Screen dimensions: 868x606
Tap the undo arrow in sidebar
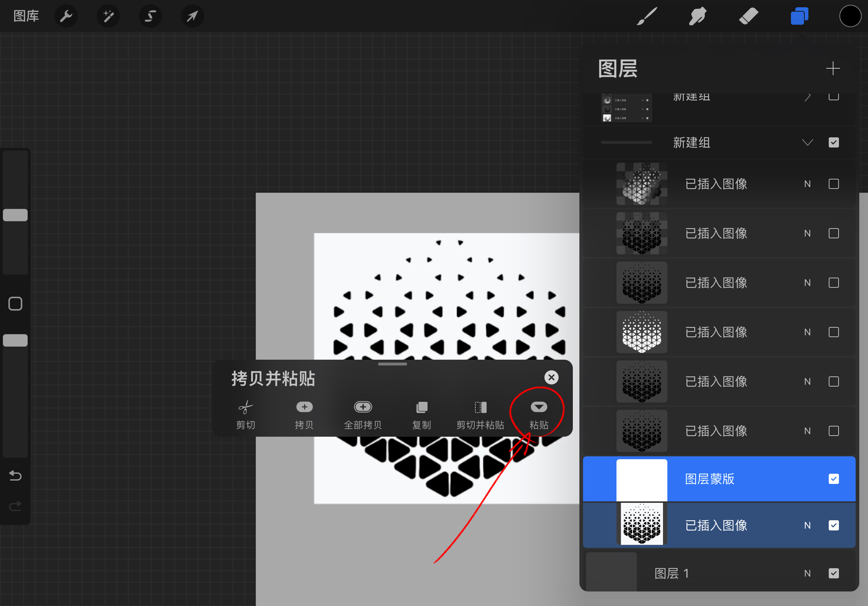point(15,476)
